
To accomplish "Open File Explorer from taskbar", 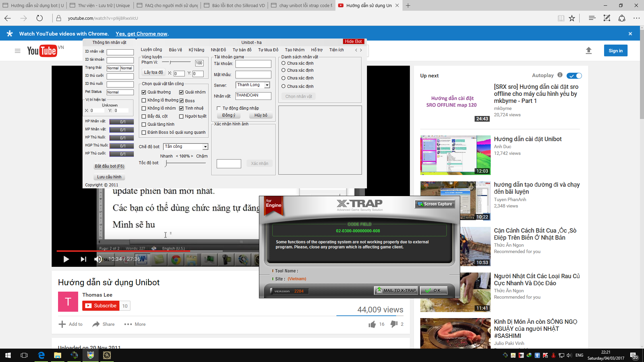I will pyautogui.click(x=58, y=355).
